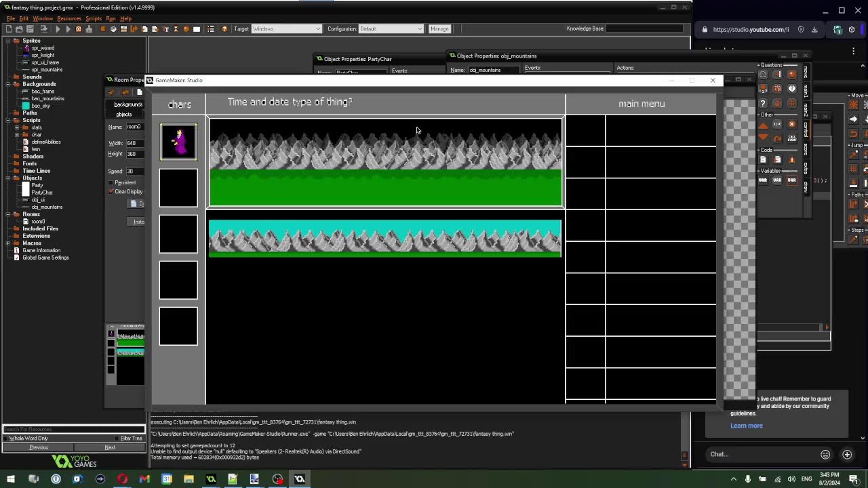Open the Scripts menu
This screenshot has width=868, height=488.
(94, 18)
